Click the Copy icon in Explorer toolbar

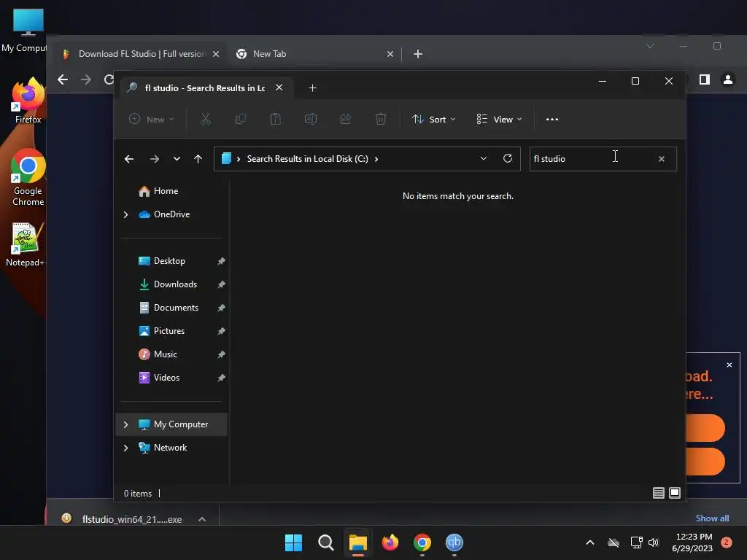pos(241,119)
